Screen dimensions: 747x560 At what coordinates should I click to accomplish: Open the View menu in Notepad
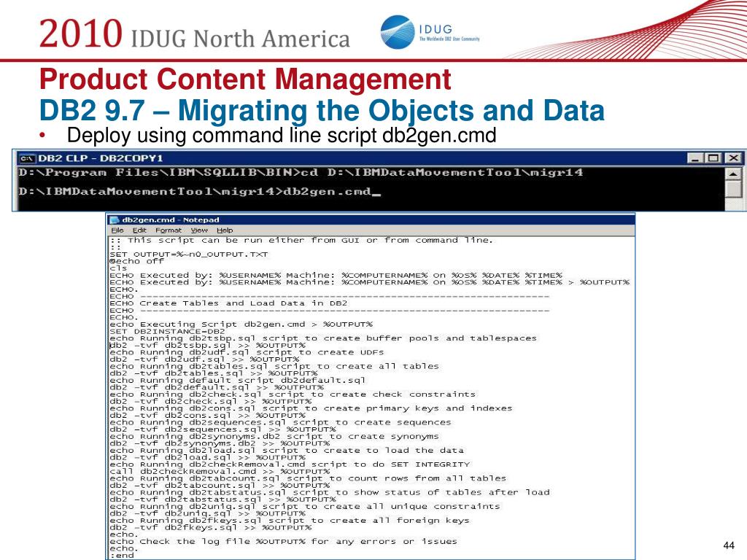(199, 230)
